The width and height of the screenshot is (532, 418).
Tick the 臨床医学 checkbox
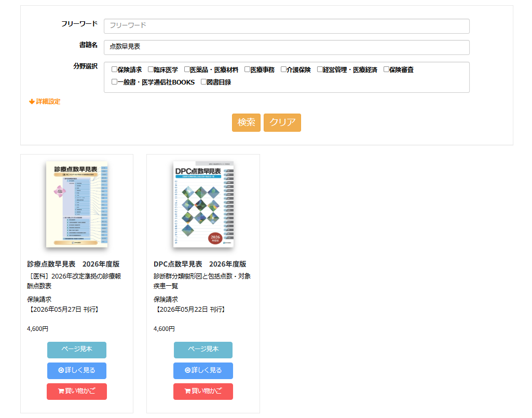[x=151, y=69]
